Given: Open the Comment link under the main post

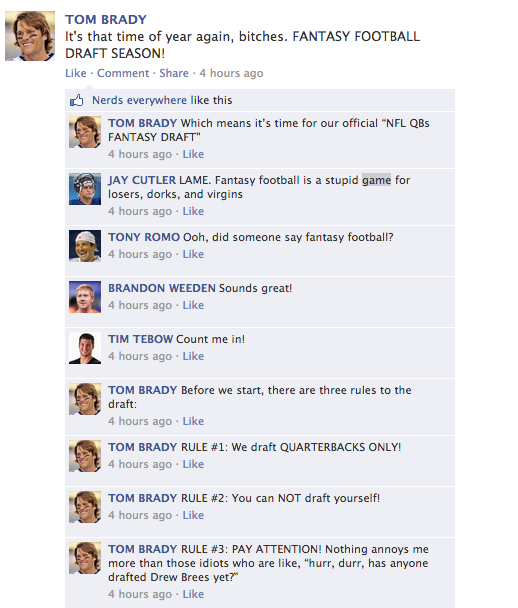Looking at the screenshot, I should [123, 73].
